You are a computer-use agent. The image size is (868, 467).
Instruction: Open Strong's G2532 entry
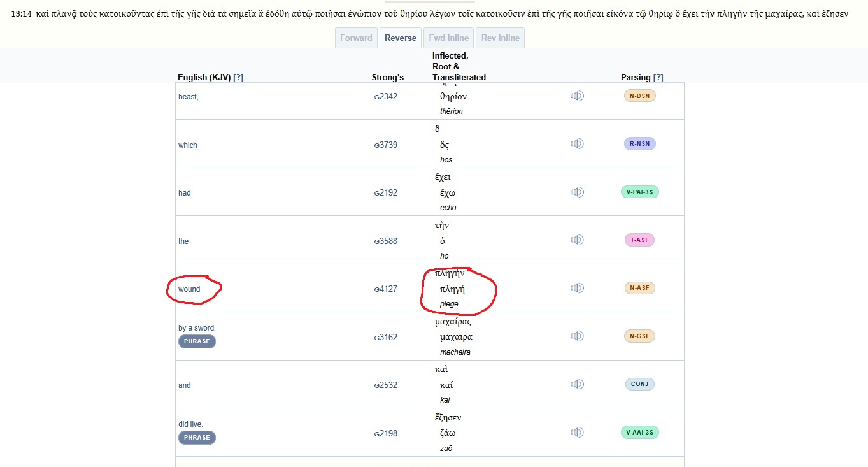pos(386,385)
